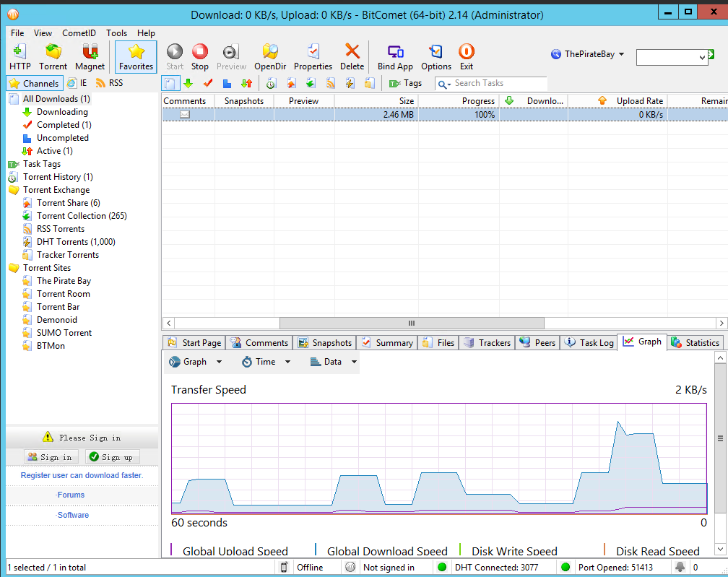Open the toolbar search combo box
The width and height of the screenshot is (728, 577).
672,58
